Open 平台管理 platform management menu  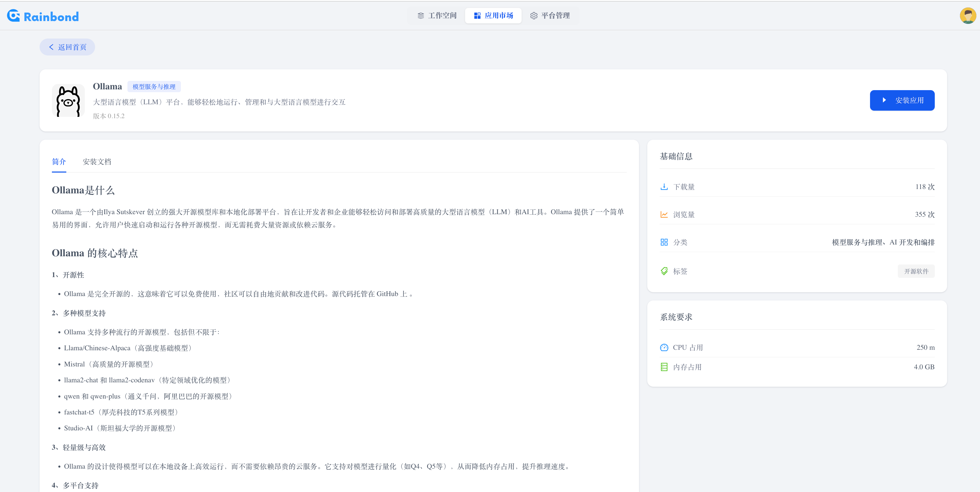(550, 16)
